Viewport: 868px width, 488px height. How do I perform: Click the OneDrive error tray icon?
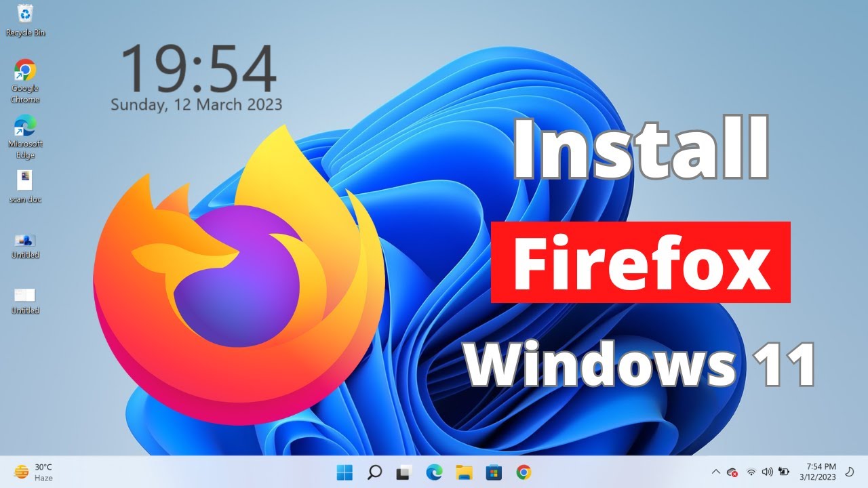pos(732,472)
